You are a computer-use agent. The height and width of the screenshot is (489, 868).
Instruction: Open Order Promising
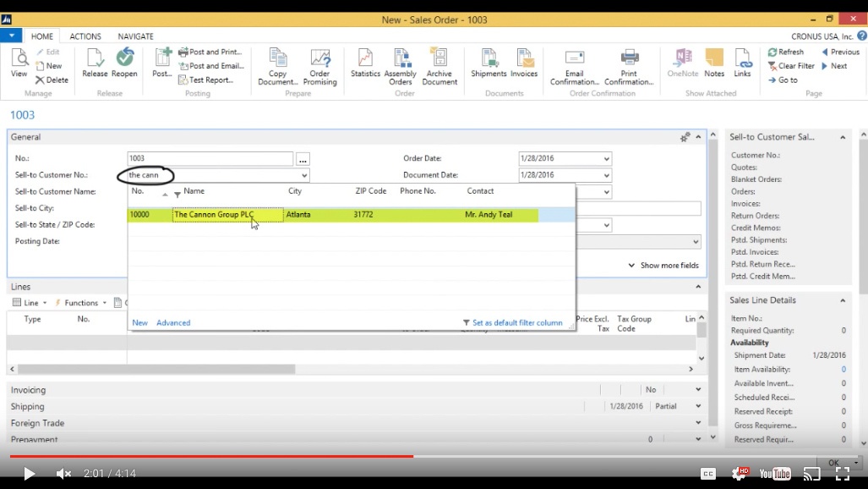pyautogui.click(x=320, y=67)
